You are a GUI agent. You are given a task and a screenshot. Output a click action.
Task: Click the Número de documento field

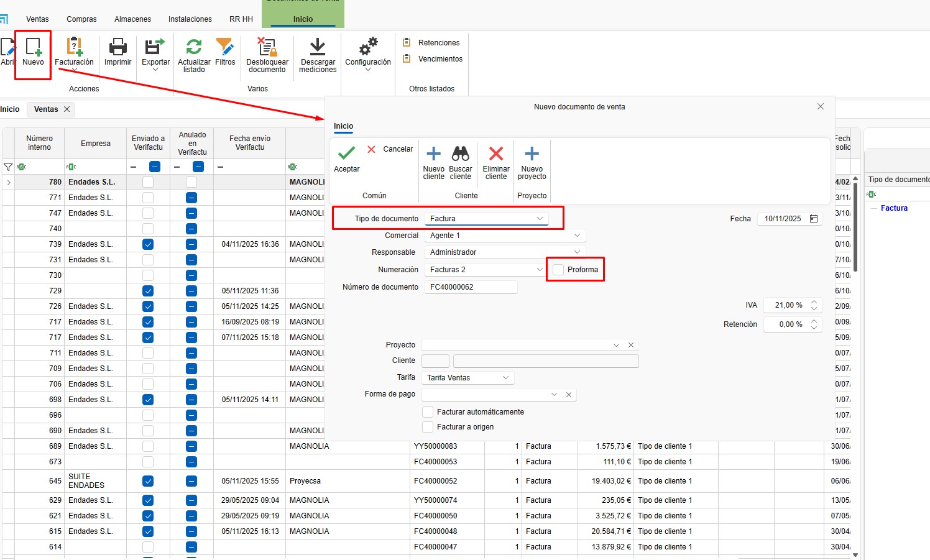471,287
